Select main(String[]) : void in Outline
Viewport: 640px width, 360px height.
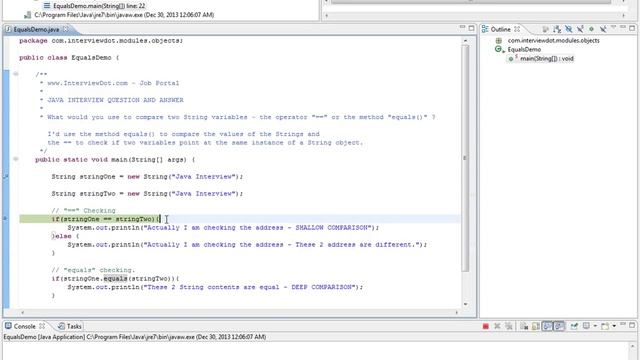(547, 58)
